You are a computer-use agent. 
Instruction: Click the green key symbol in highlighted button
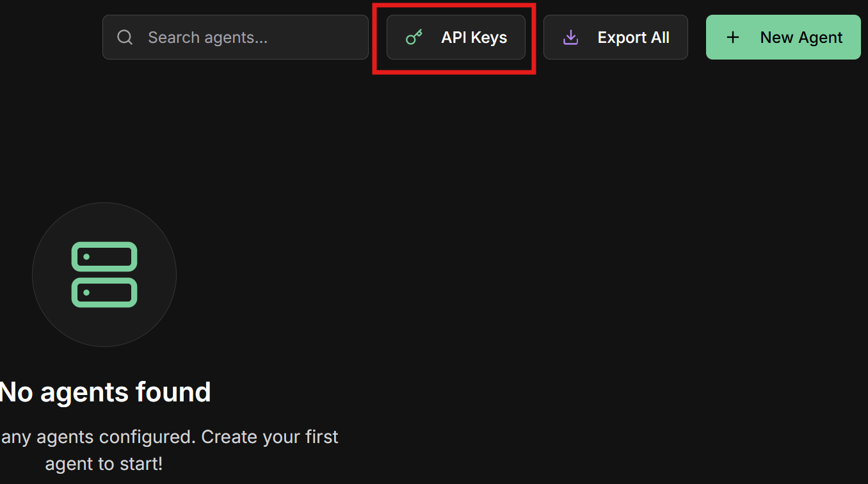click(x=414, y=36)
